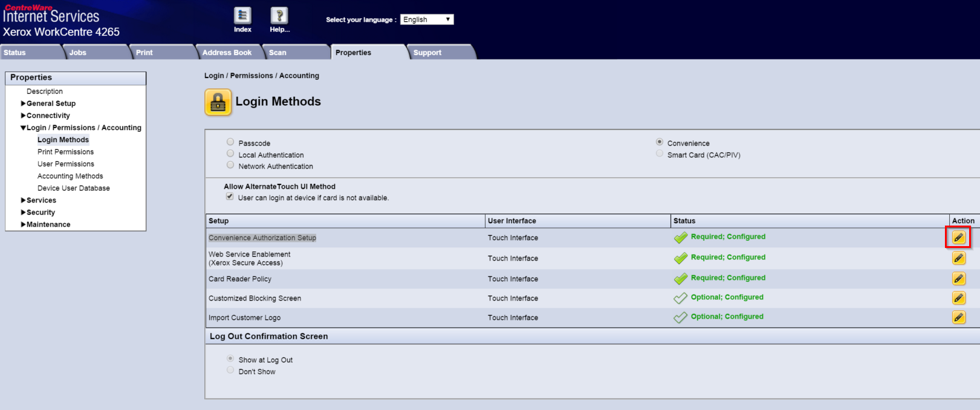
Task: Click edit icon for Import Customer Logo
Action: 958,317
